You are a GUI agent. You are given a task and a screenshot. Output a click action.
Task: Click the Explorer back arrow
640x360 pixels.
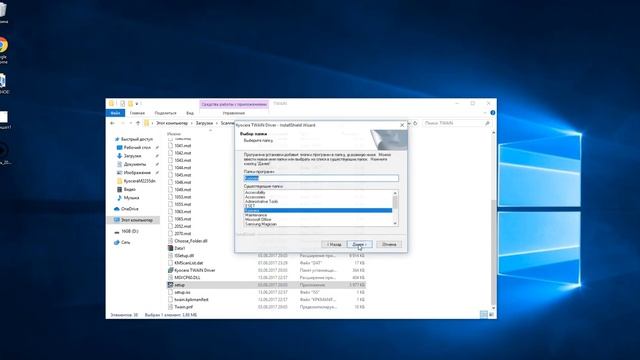(x=113, y=123)
